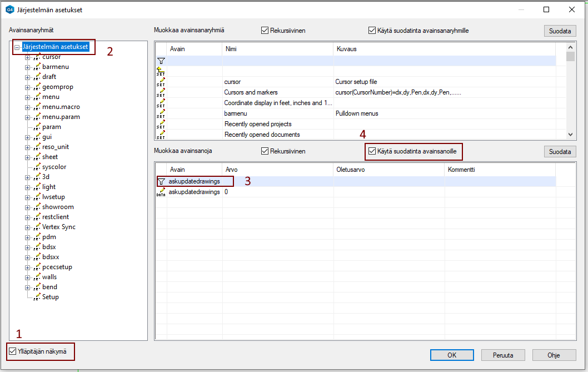Image resolution: width=588 pixels, height=372 pixels.
Task: Expand the menu.macro tree node
Action: click(x=27, y=107)
